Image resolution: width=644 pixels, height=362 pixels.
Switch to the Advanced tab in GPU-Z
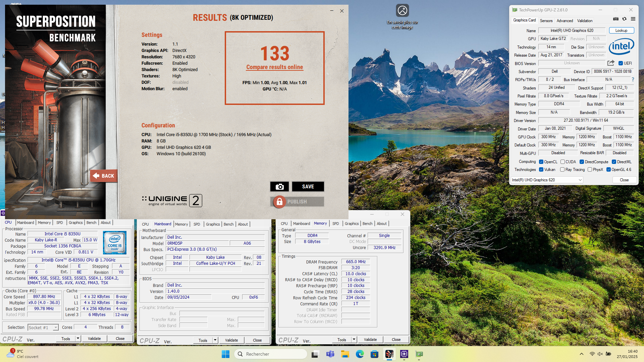coord(565,21)
